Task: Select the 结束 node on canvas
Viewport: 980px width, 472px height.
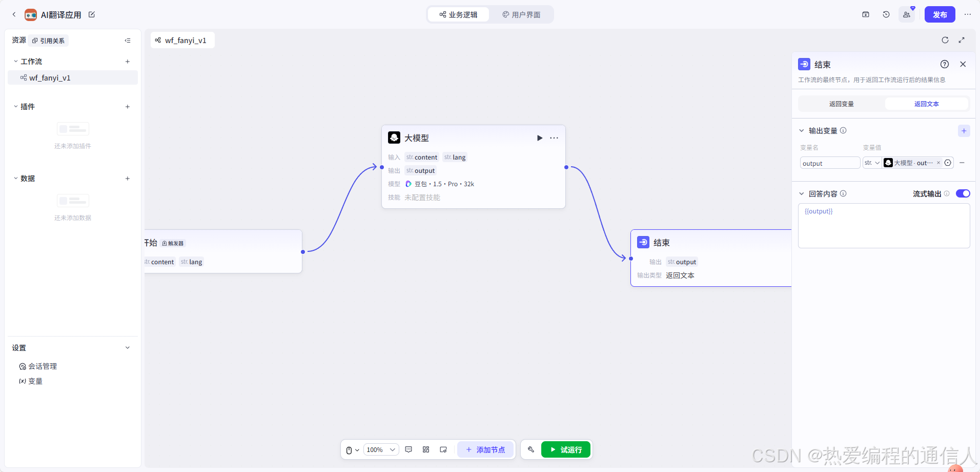Action: click(711, 258)
